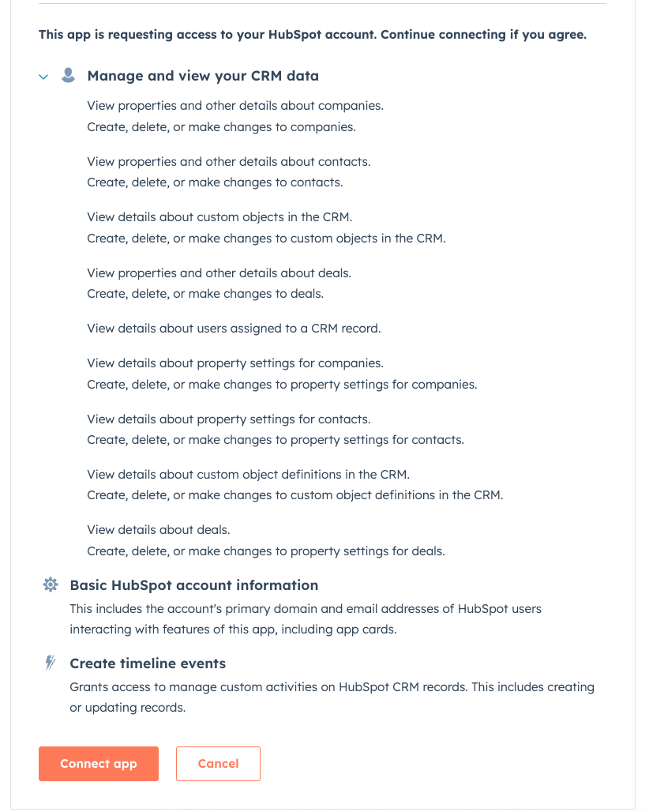Collapse the Manage and view your CRM data chevron
This screenshot has width=649, height=812.
tap(43, 77)
